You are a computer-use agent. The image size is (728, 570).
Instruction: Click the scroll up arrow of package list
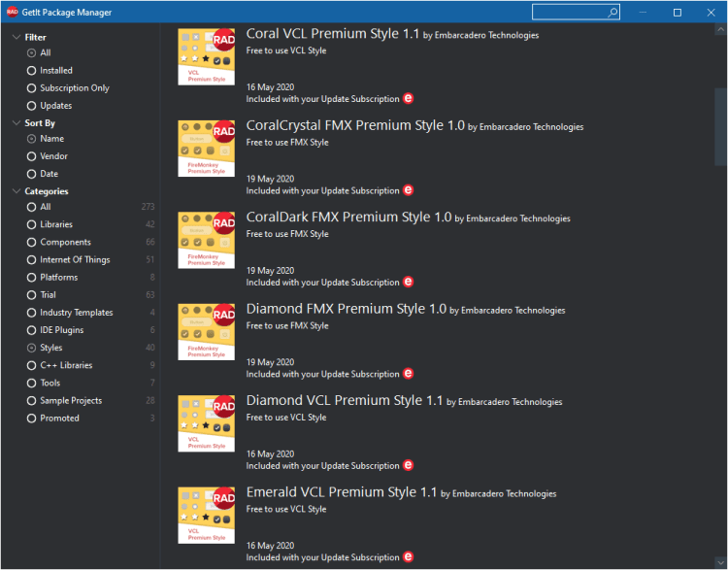point(720,29)
